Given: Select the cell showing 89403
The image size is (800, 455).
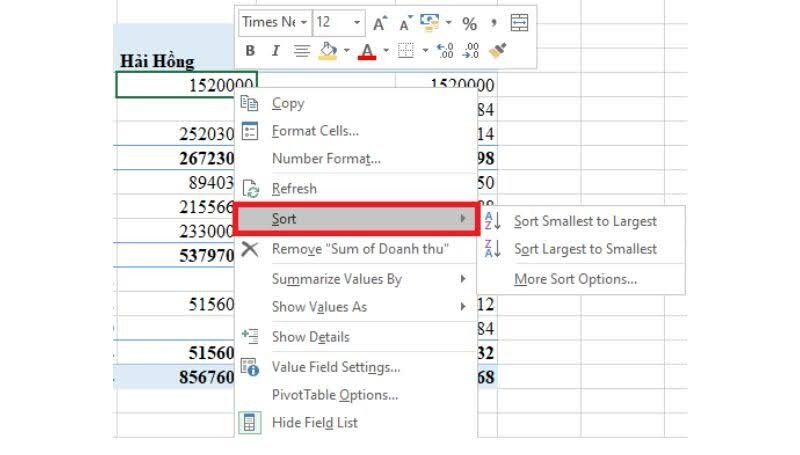Looking at the screenshot, I should pos(175,182).
